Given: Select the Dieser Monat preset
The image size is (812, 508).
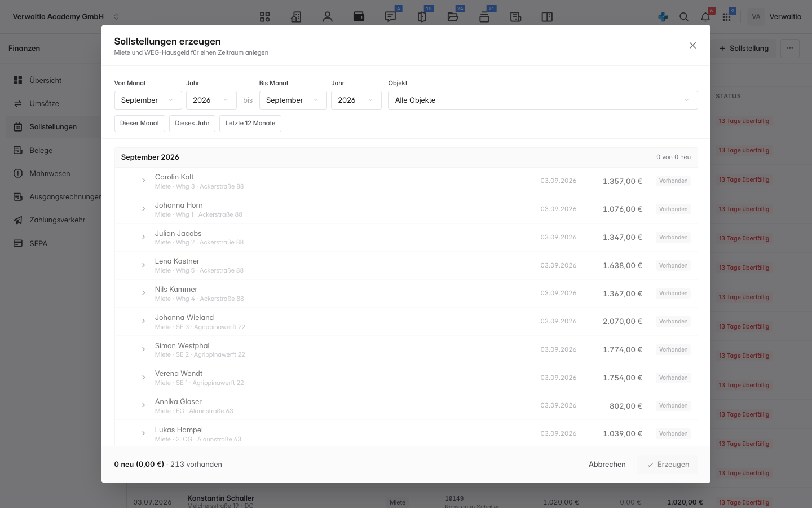Looking at the screenshot, I should [x=140, y=123].
